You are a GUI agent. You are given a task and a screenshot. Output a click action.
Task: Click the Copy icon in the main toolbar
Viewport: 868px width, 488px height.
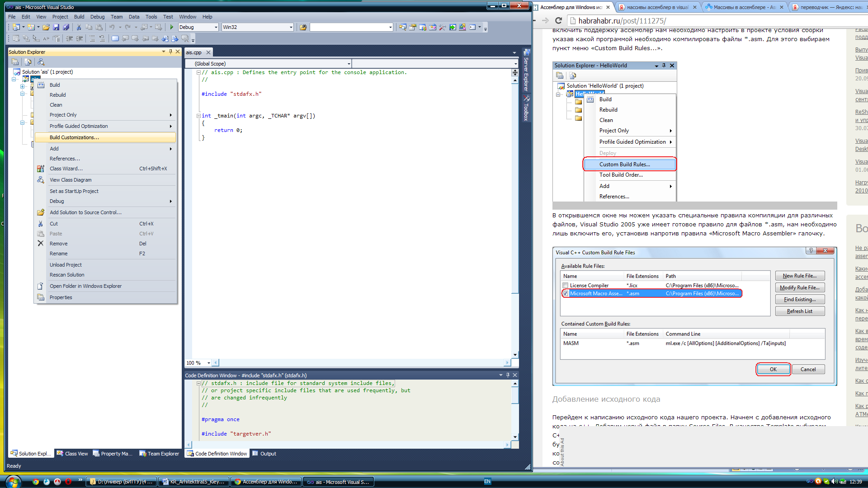pyautogui.click(x=89, y=27)
